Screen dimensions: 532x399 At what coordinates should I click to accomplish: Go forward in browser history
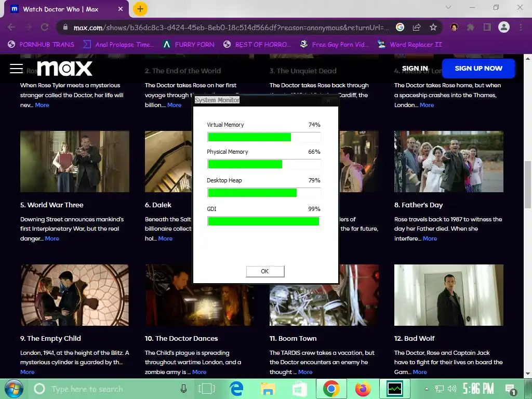28,27
